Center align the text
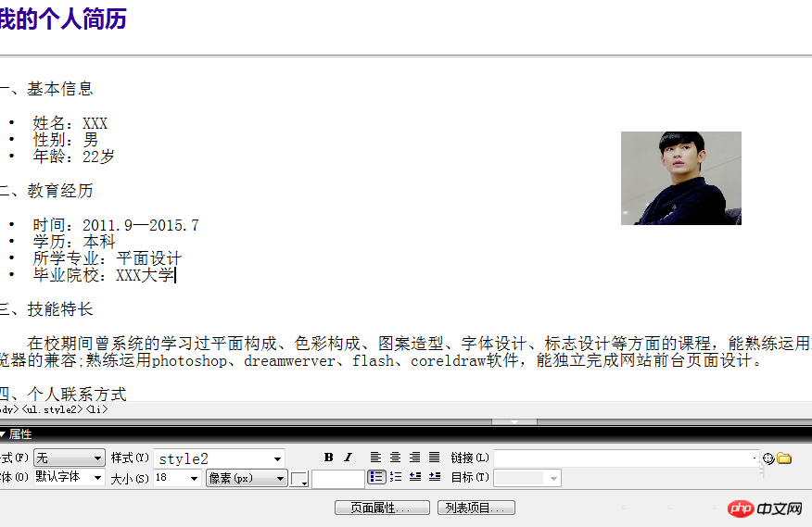Screen dimensions: 812x527 [x=395, y=458]
